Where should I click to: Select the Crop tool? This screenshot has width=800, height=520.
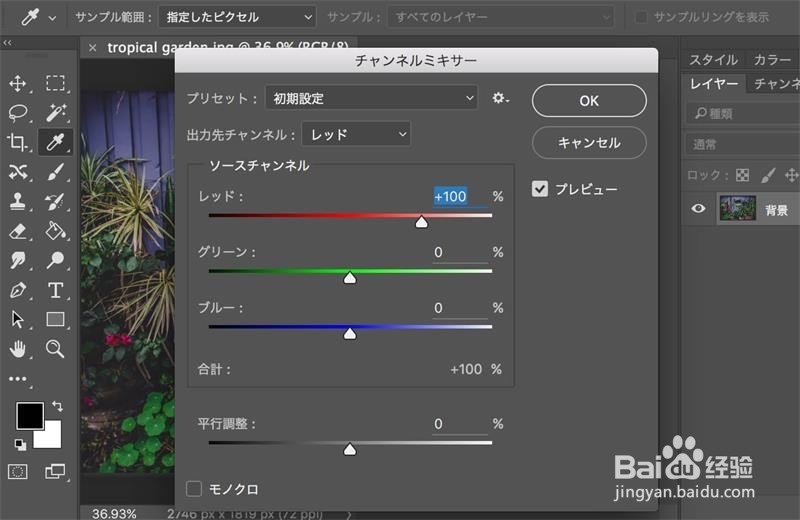pyautogui.click(x=18, y=142)
